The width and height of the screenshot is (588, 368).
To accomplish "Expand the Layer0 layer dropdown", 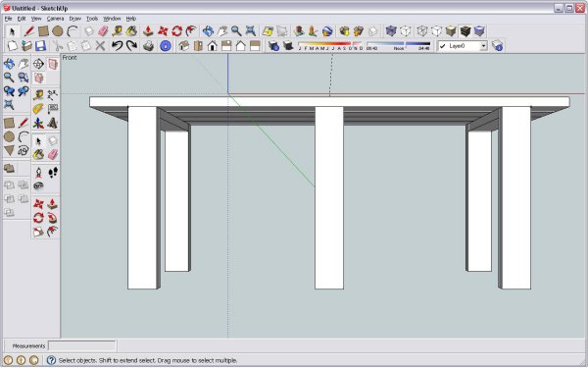I will click(x=483, y=46).
